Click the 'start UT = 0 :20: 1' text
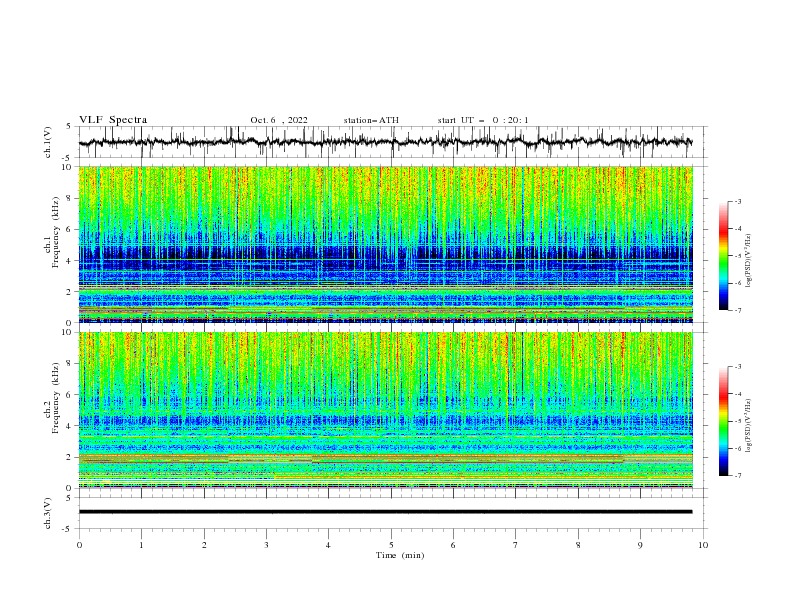 [x=483, y=120]
